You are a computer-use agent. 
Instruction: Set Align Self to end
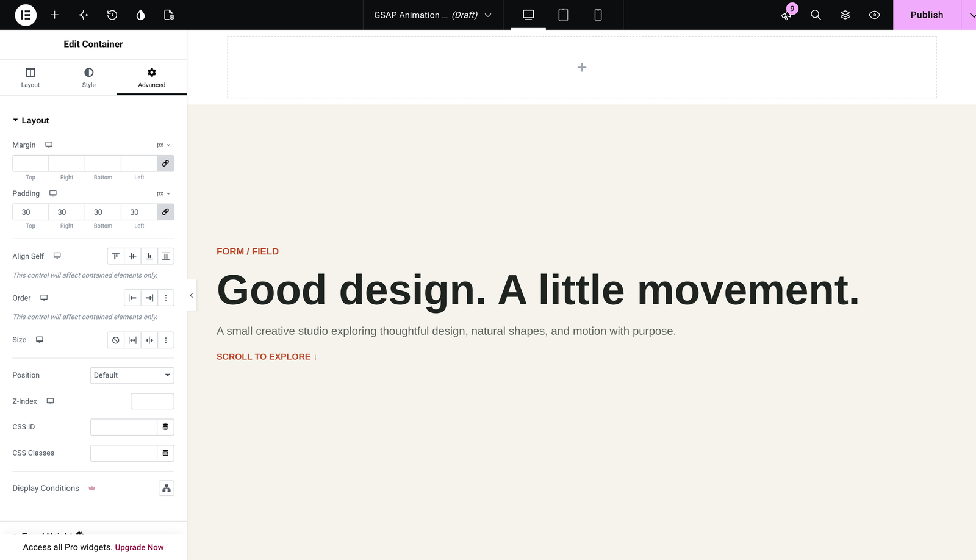coord(149,256)
